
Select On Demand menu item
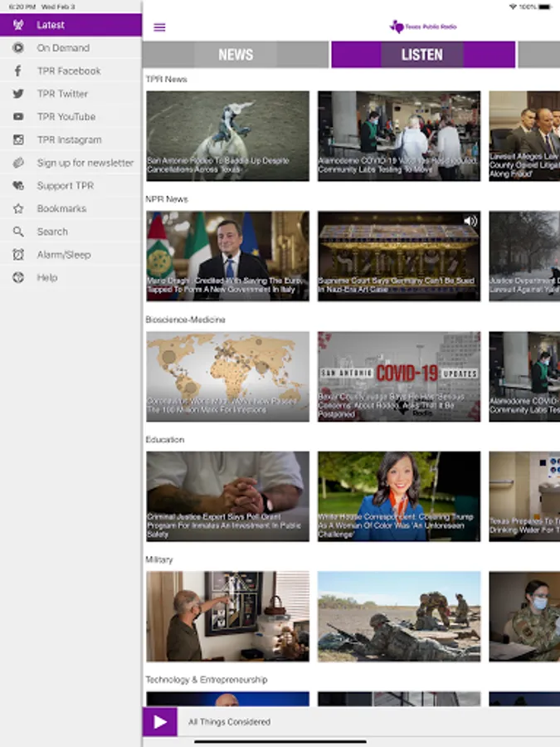[x=71, y=47]
